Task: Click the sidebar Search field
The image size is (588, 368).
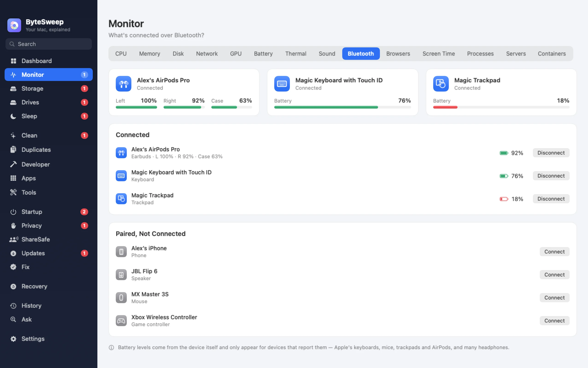Action: (x=49, y=44)
